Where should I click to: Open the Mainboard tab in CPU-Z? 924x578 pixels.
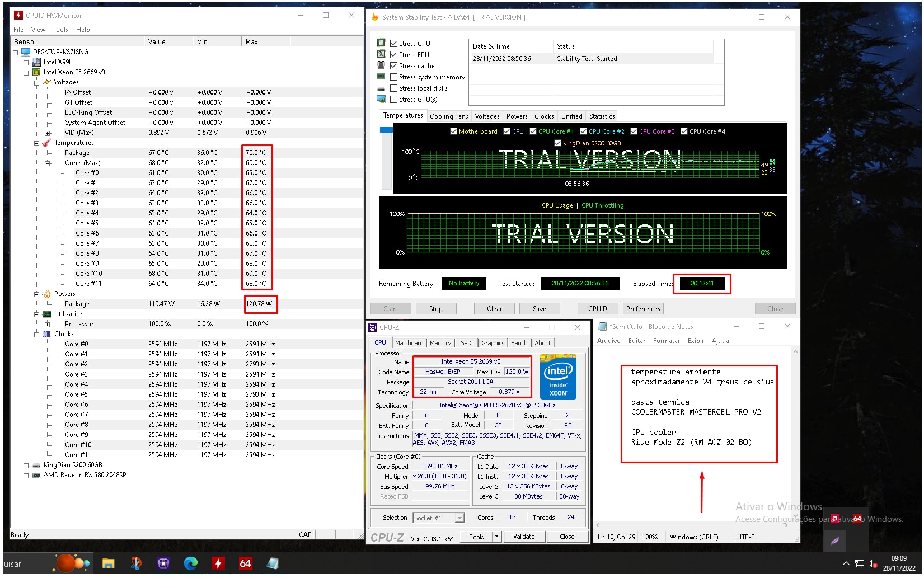[x=409, y=343]
